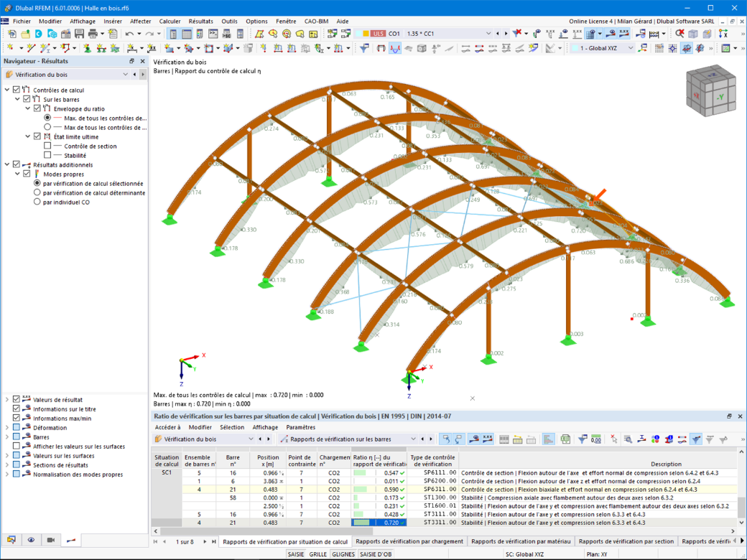Open the camera views tab in navigator

[51, 540]
